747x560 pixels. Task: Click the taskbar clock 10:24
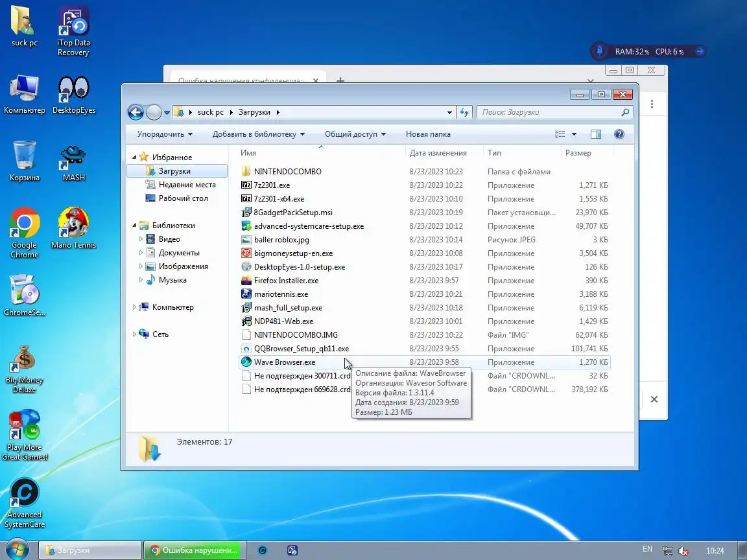(715, 551)
